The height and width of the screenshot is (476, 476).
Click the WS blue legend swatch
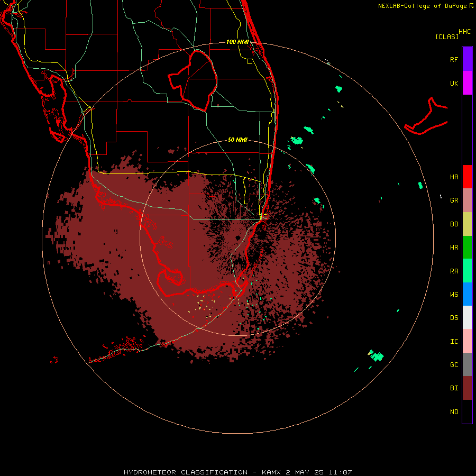tap(467, 294)
